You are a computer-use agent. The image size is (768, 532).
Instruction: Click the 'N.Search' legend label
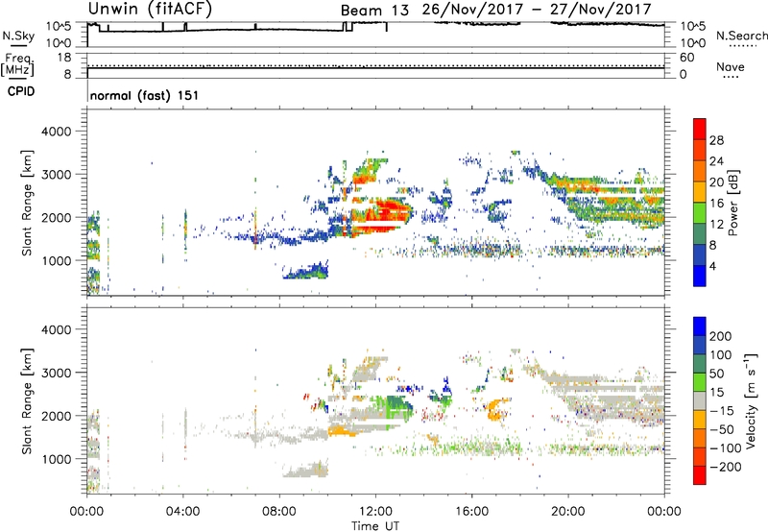pos(741,36)
